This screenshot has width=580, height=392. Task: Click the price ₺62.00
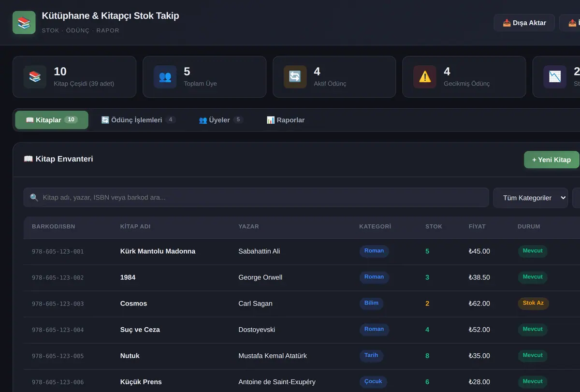pos(479,304)
